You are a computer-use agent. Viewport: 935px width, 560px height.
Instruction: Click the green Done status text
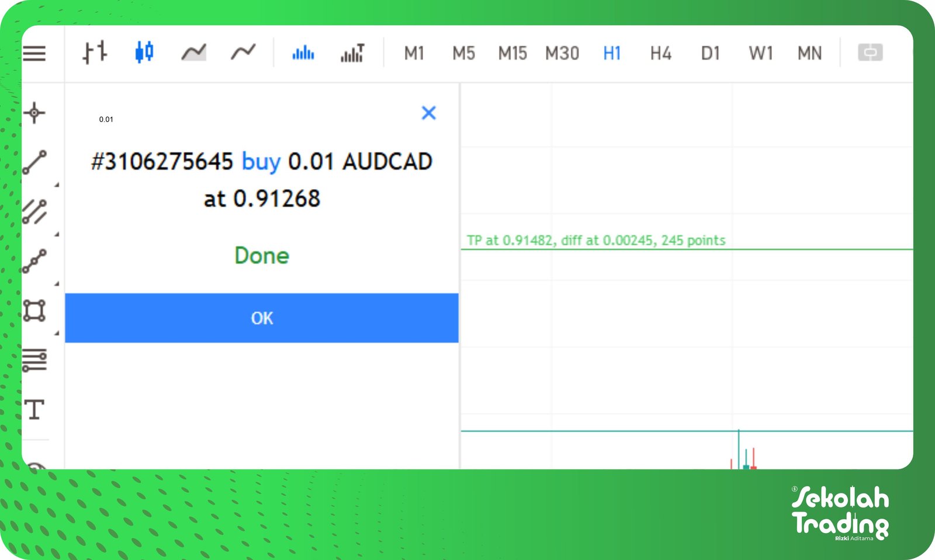coord(262,256)
